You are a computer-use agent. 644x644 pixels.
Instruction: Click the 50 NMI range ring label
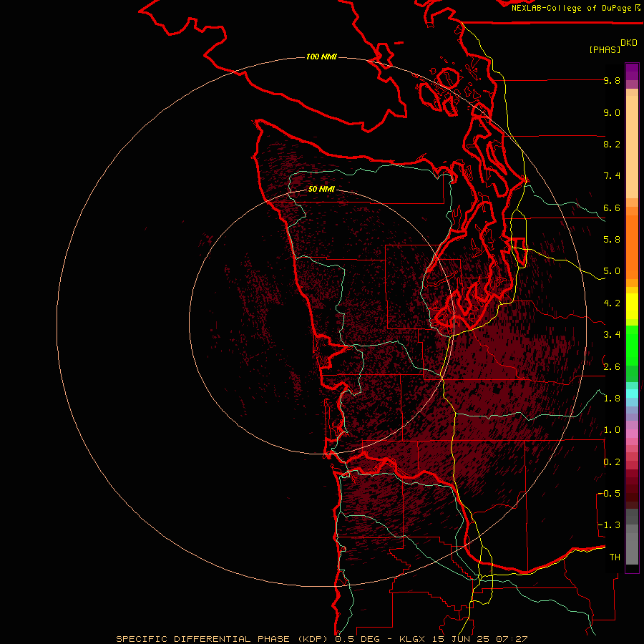321,189
